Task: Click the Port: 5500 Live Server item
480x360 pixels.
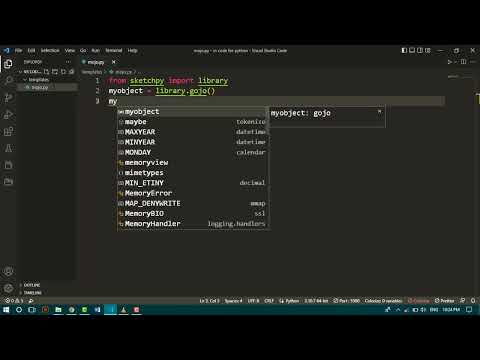Action: [x=347, y=301]
